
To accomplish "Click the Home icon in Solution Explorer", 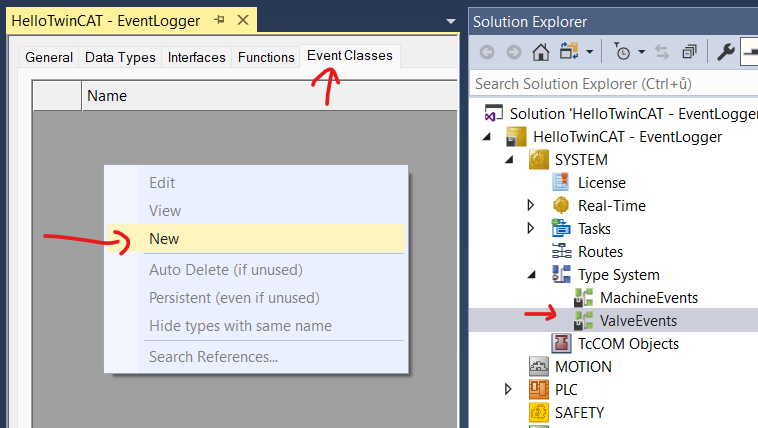I will [x=540, y=52].
